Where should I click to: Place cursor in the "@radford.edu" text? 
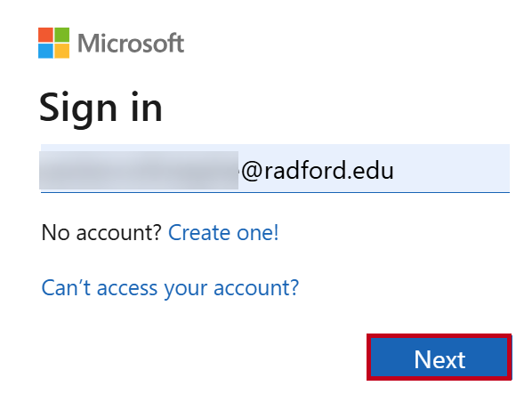(x=318, y=170)
